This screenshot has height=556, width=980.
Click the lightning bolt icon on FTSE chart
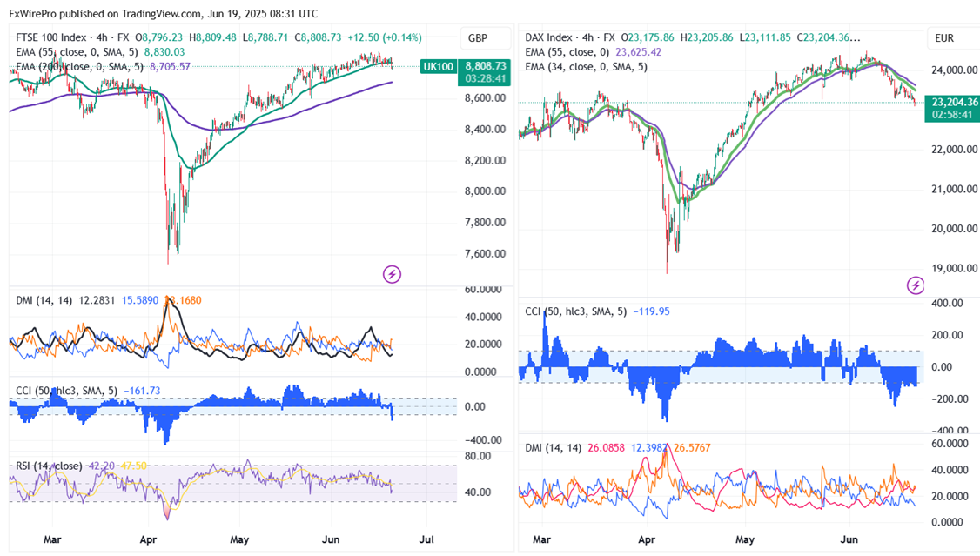[x=392, y=274]
